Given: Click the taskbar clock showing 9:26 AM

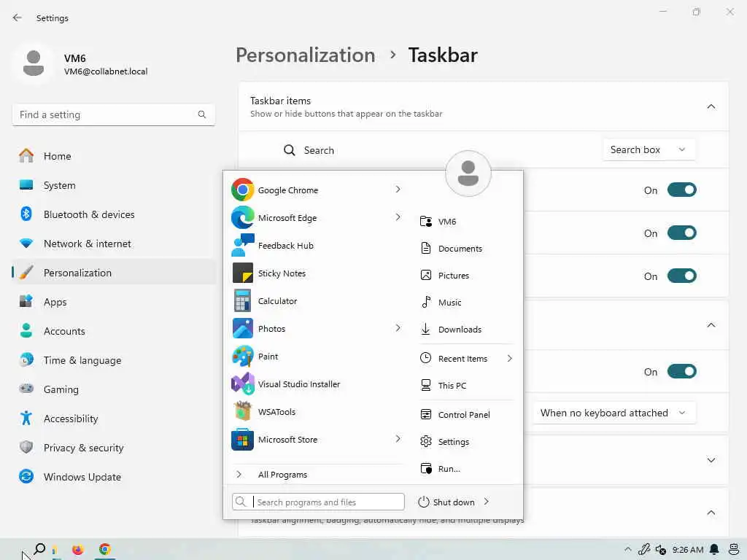Looking at the screenshot, I should click(687, 550).
